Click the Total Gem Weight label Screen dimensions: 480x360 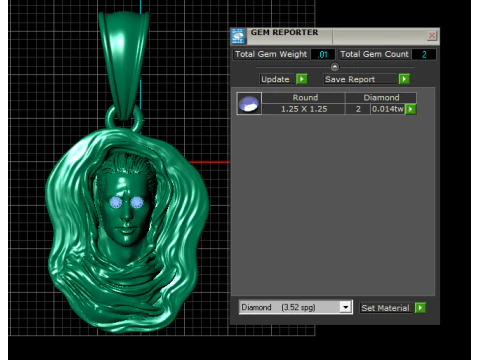tap(271, 54)
